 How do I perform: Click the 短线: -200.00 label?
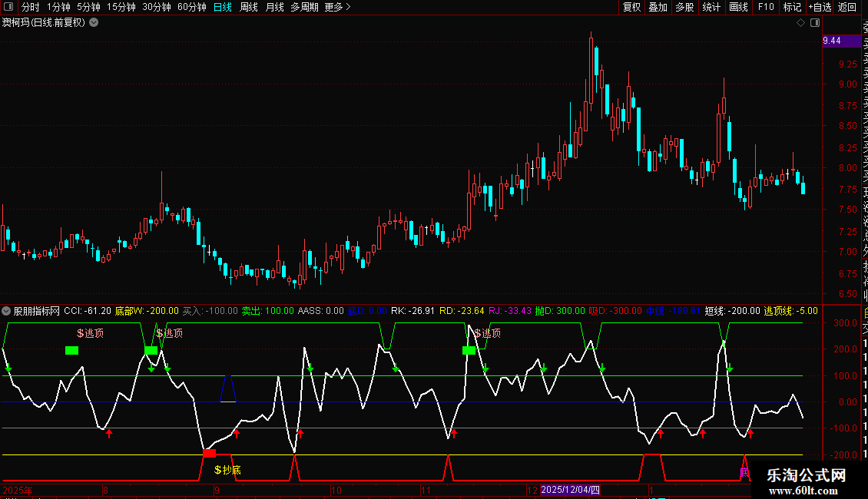coord(732,311)
